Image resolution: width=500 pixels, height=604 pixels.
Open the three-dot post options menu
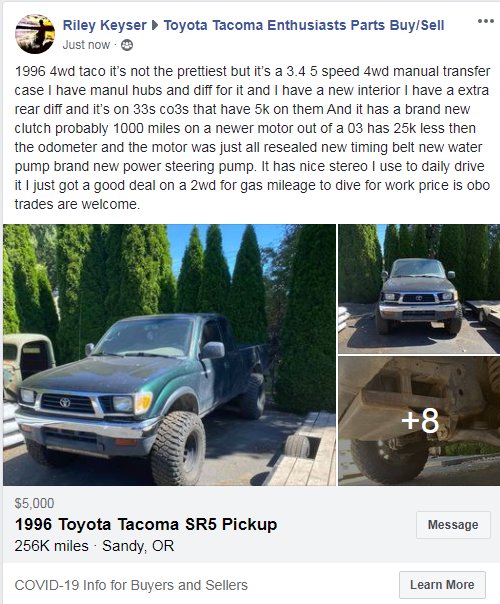(x=485, y=21)
